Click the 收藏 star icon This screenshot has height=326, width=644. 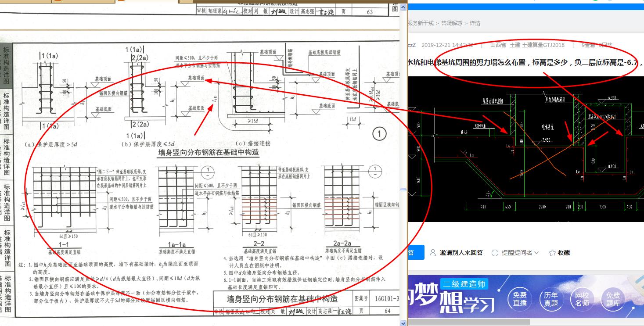[x=552, y=253]
